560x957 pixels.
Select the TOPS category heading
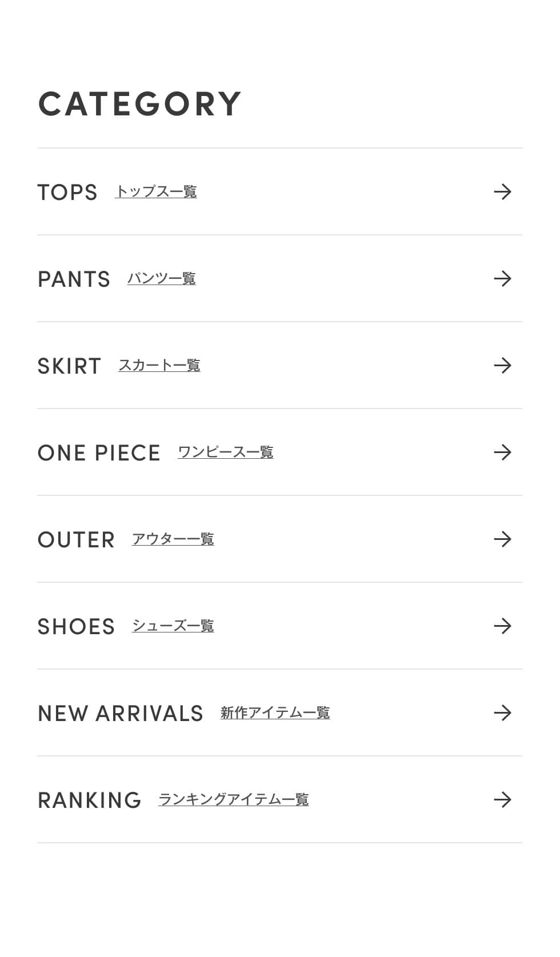pyautogui.click(x=67, y=193)
